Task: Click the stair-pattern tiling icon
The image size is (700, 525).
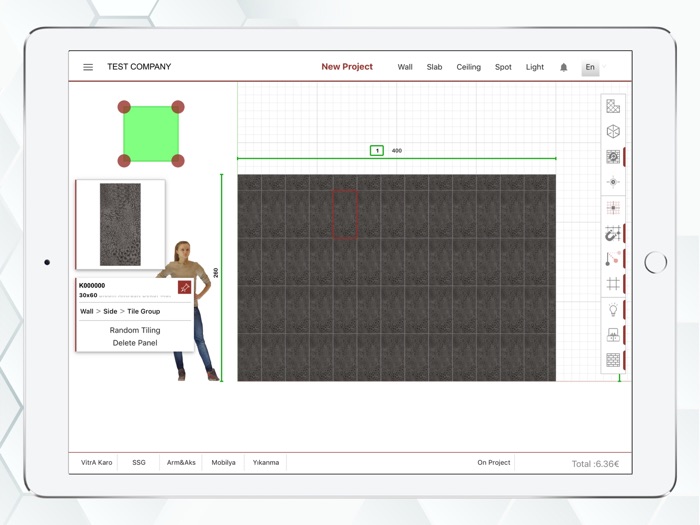Action: pos(613,106)
